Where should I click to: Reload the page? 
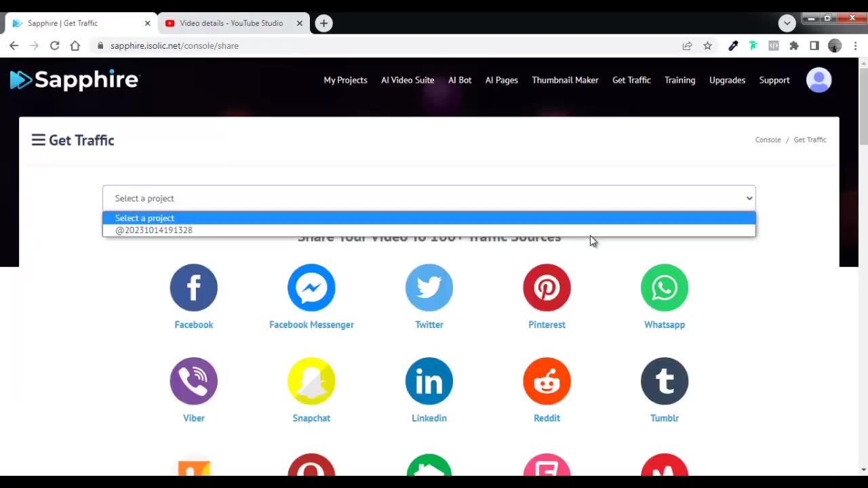point(55,45)
